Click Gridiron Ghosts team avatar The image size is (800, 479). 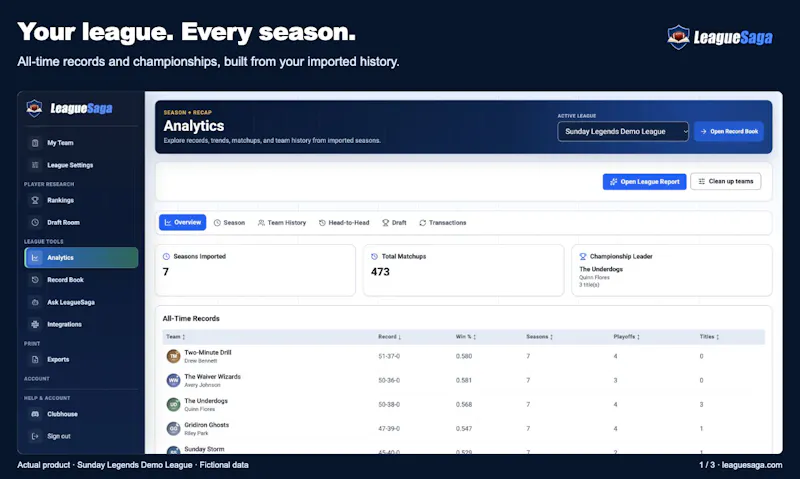tap(173, 428)
